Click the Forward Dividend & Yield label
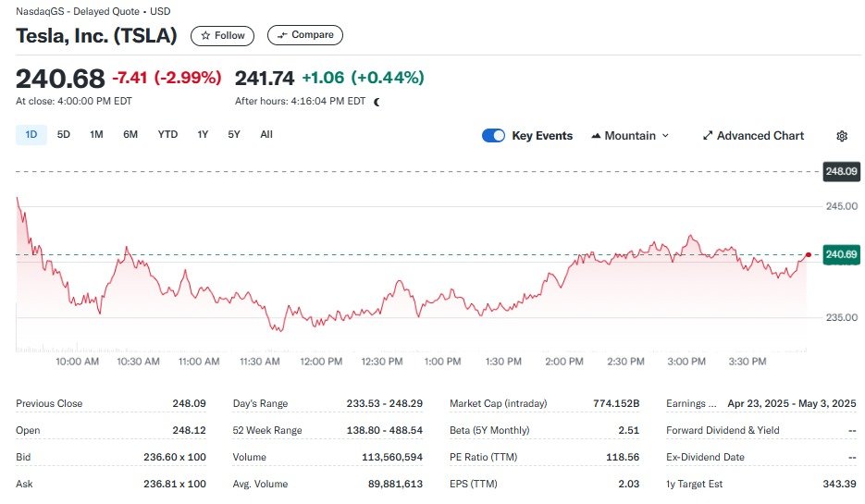The height and width of the screenshot is (504, 865). pos(723,430)
